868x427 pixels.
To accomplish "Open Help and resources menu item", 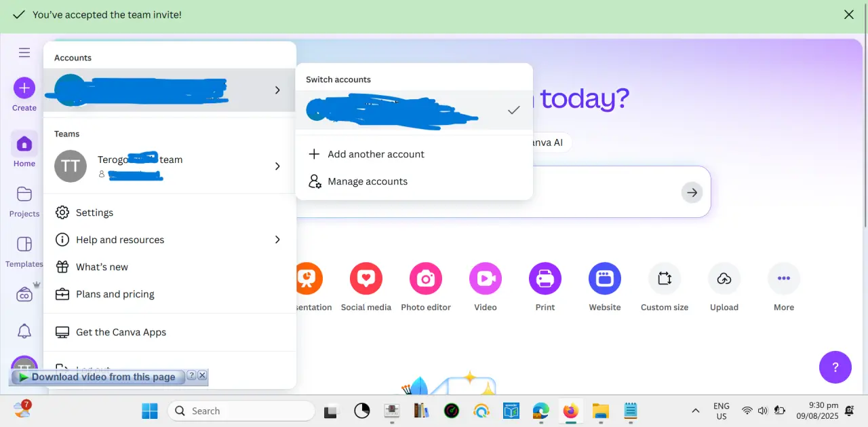I will (170, 240).
